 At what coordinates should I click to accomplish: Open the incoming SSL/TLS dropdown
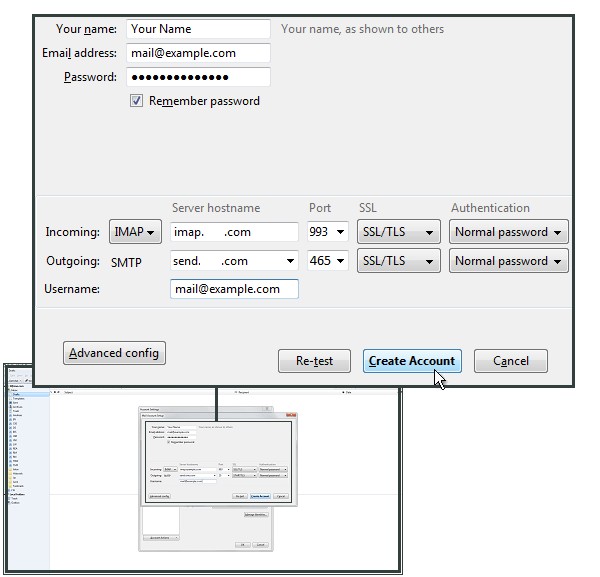(398, 231)
